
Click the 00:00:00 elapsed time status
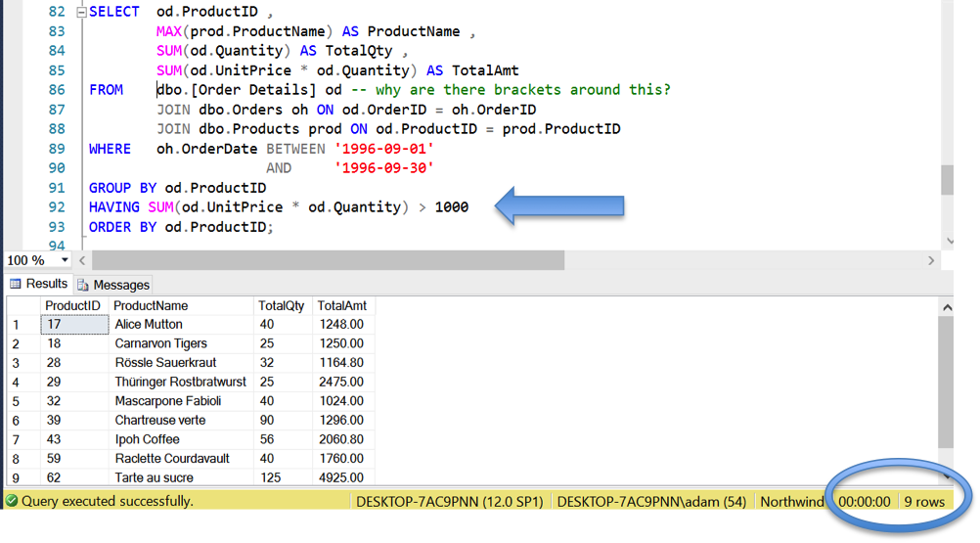pyautogui.click(x=865, y=502)
